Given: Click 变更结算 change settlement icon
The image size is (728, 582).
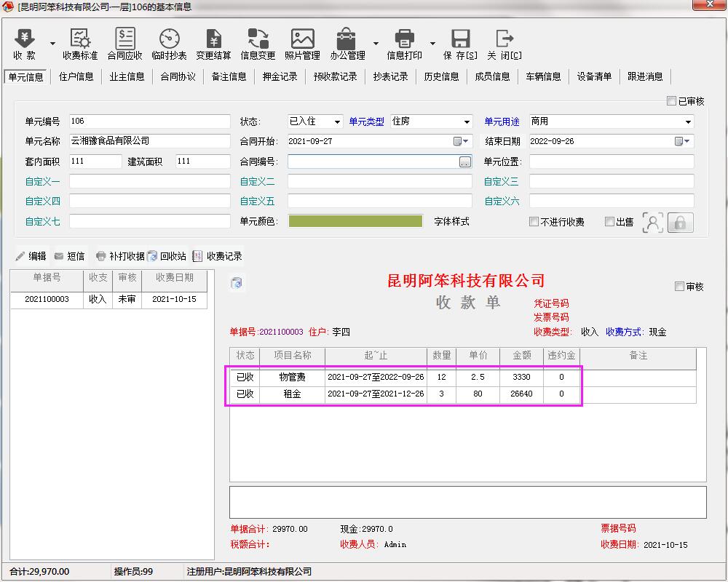Looking at the screenshot, I should 213,44.
